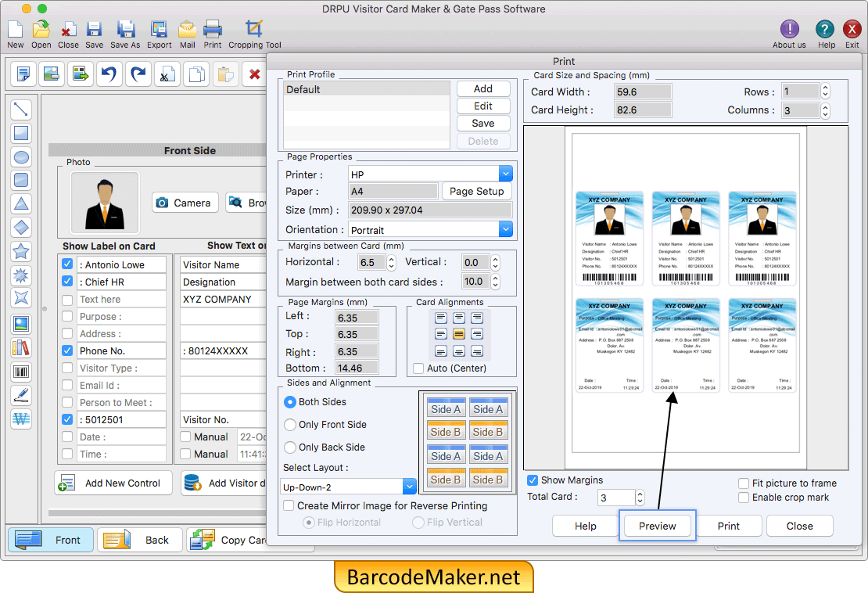This screenshot has width=868, height=593.
Task: Click the Close button in dialog
Action: click(x=800, y=526)
